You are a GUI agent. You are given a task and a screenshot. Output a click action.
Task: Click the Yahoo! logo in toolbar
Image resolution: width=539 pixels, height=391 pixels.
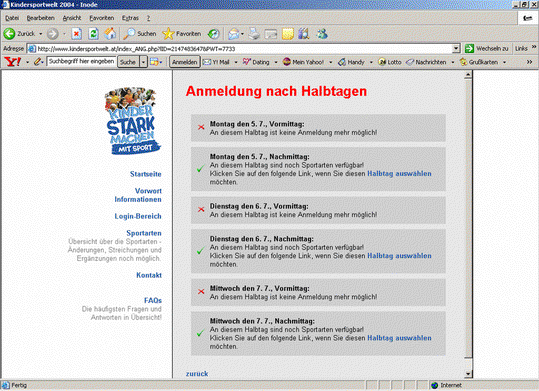tap(12, 62)
